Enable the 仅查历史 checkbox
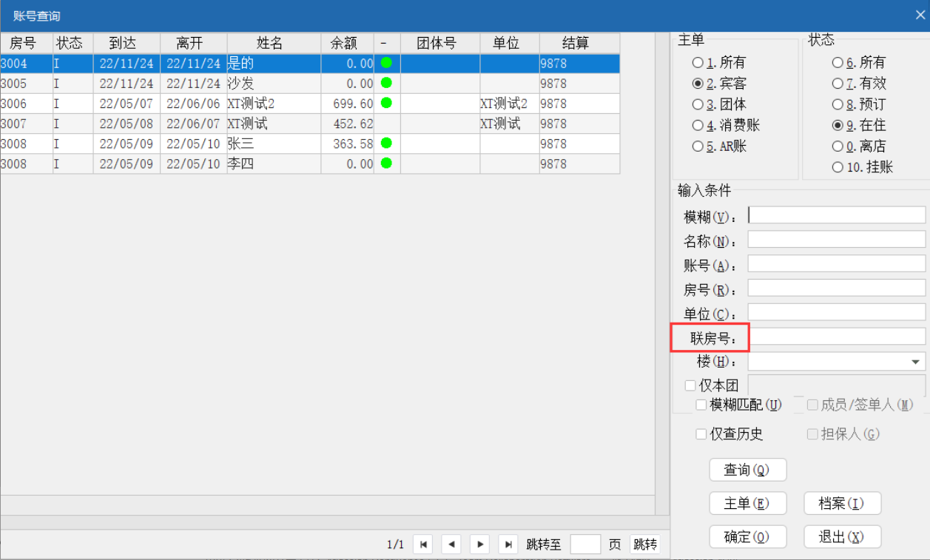This screenshot has height=560, width=930. [x=701, y=434]
